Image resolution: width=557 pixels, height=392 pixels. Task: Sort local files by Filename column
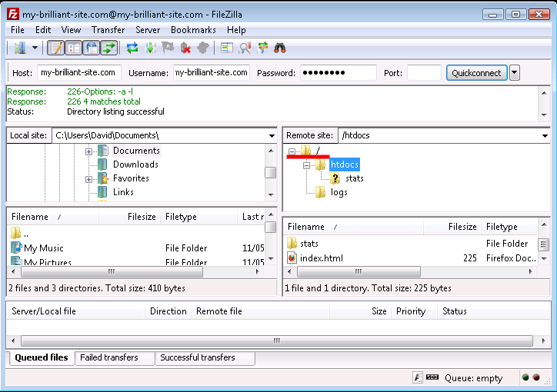52,217
